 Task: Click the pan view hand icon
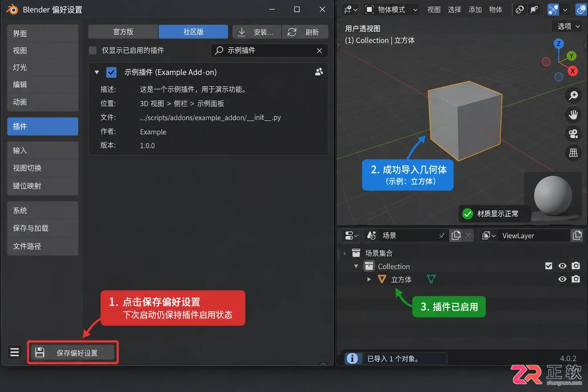tap(573, 114)
